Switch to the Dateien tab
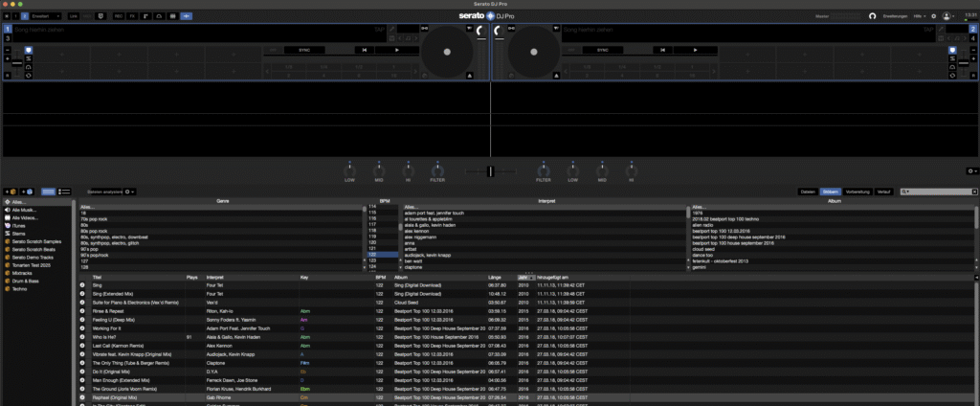Viewport: 980px width, 406px height. pos(808,192)
